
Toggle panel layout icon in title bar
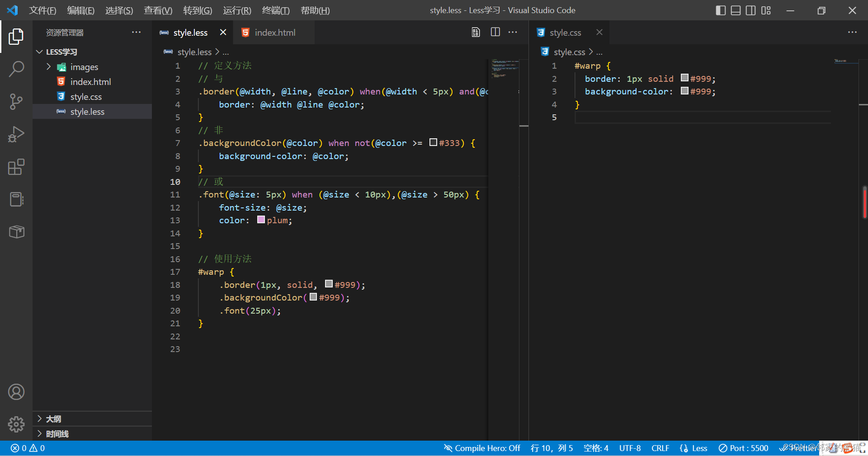point(736,10)
